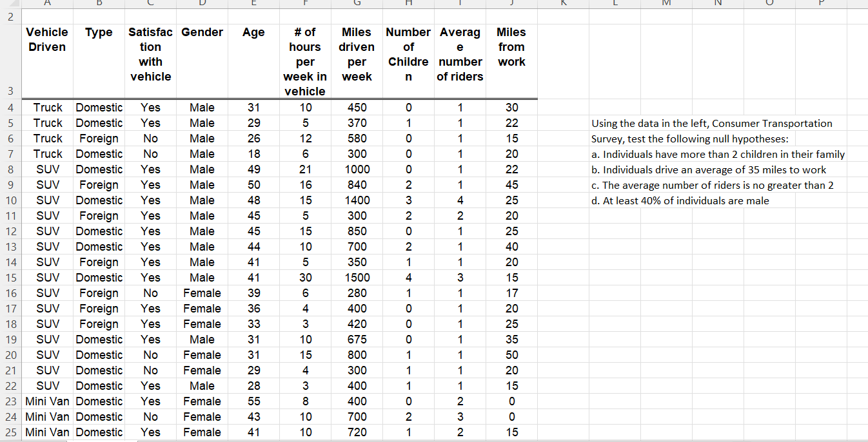Select the miles value 1400 in row 10

357,200
